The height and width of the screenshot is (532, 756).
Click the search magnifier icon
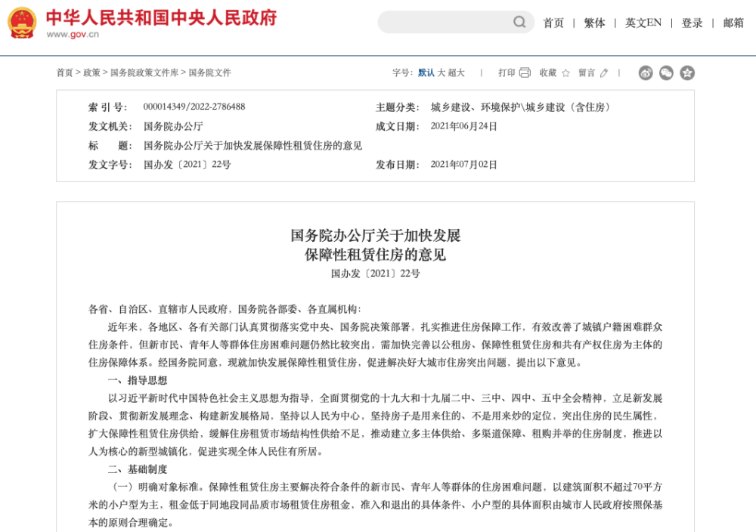tap(519, 22)
